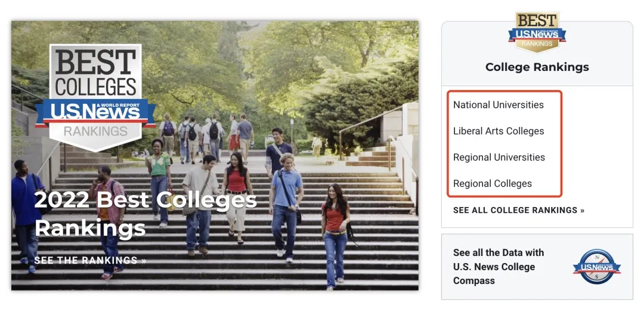Go to Liberal Arts Colleges rankings
Screen dimensions: 644x312
point(499,131)
